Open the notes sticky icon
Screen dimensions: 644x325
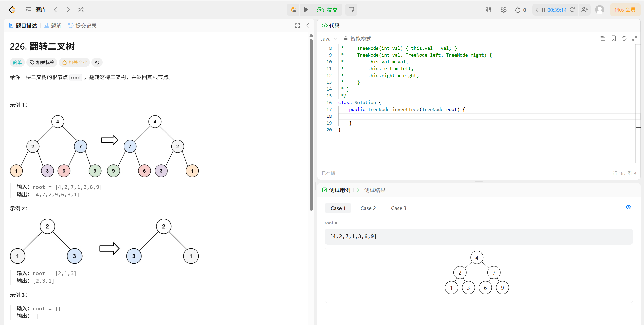click(x=351, y=10)
